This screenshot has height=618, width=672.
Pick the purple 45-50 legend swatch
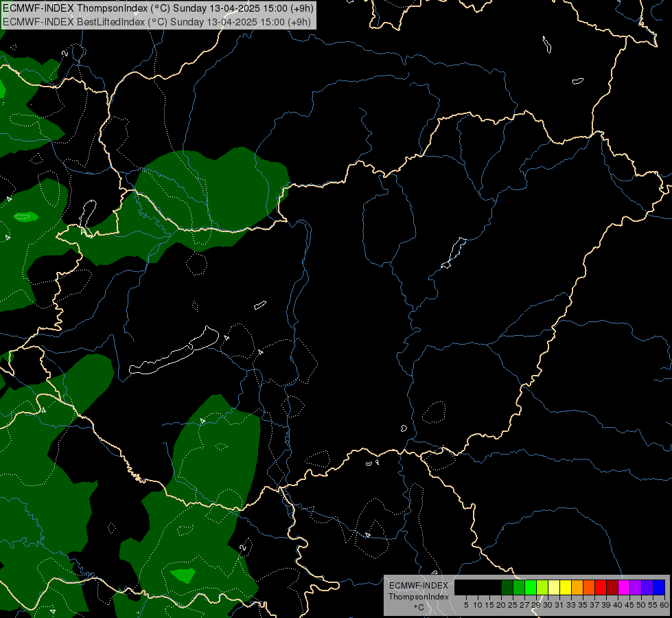(x=636, y=587)
